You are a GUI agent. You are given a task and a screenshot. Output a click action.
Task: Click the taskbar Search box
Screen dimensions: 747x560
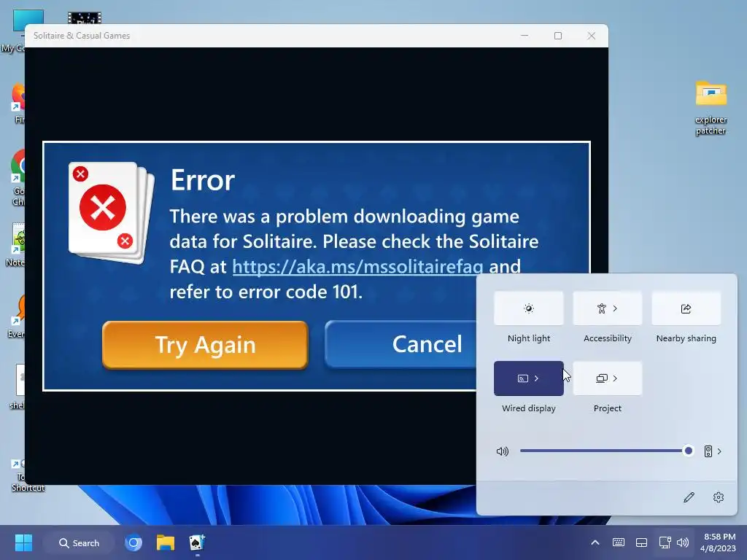[79, 542]
